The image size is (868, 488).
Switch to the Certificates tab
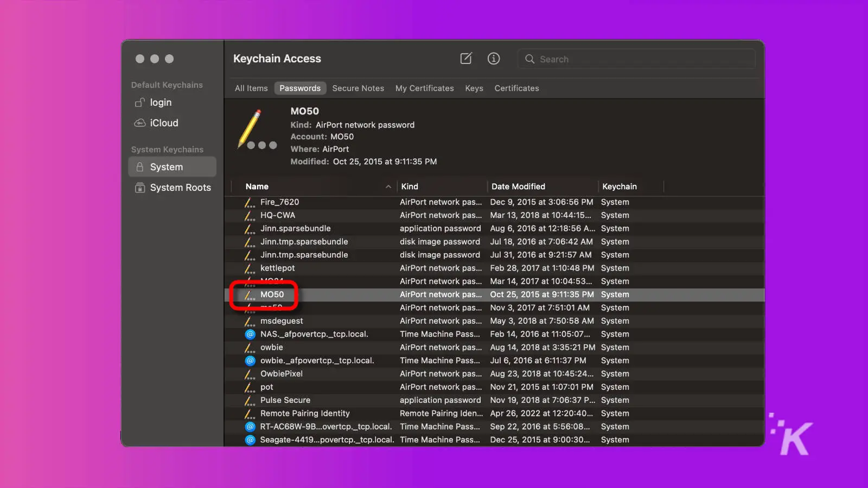(517, 88)
